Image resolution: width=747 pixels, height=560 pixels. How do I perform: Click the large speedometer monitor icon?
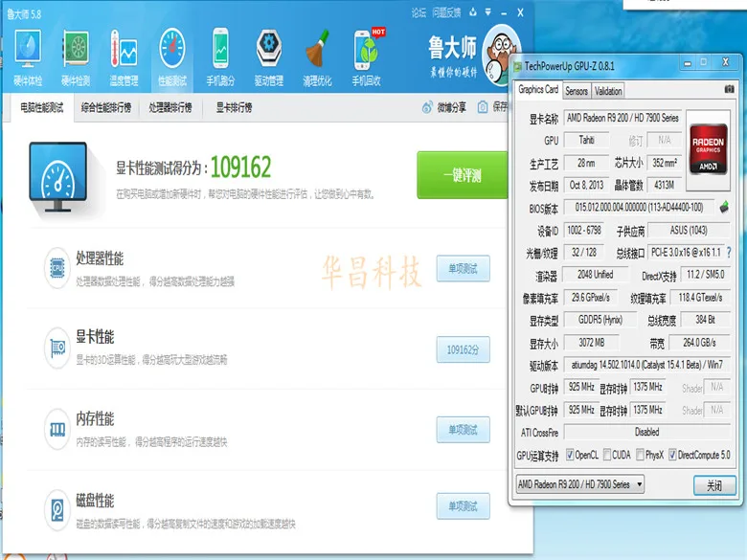[57, 177]
